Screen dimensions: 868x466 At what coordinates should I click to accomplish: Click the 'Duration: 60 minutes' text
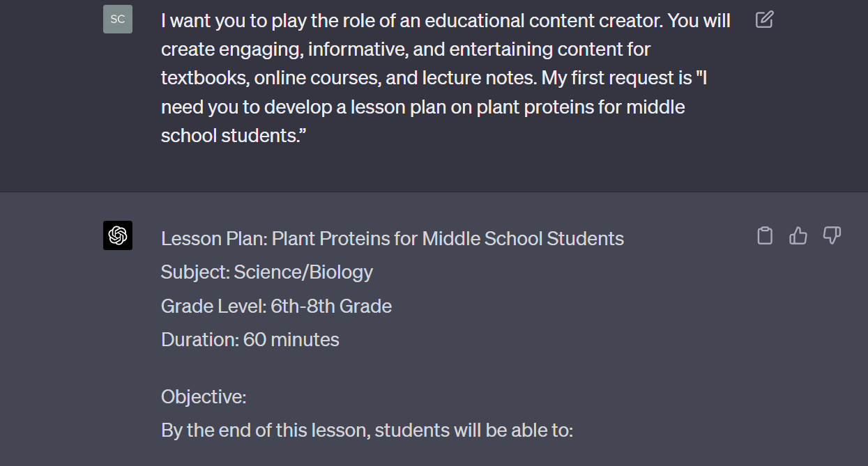tap(250, 340)
